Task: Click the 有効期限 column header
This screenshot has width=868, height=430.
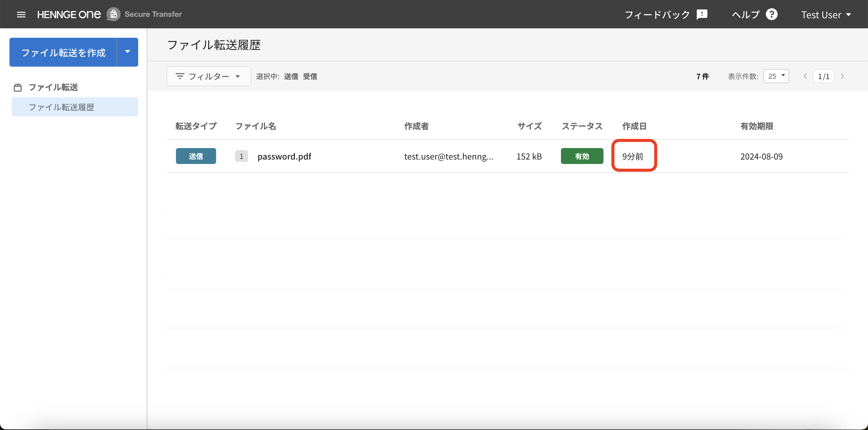Action: point(757,126)
